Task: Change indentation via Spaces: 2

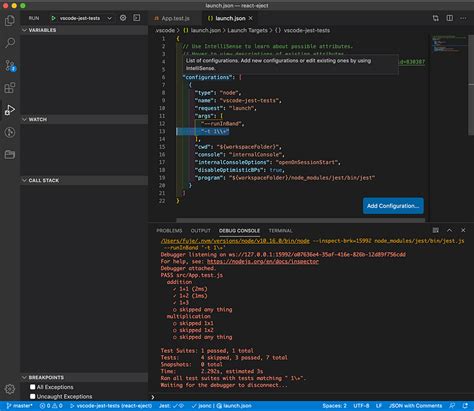Action: click(334, 406)
